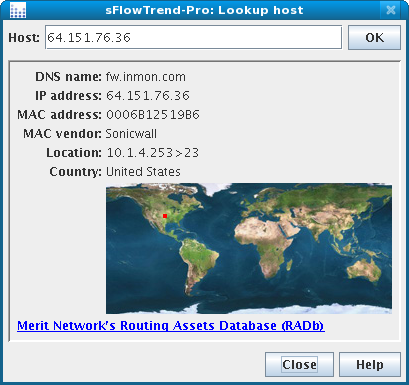Viewport: 409px width, 385px height.
Task: Click the DNS name label
Action: click(x=68, y=77)
